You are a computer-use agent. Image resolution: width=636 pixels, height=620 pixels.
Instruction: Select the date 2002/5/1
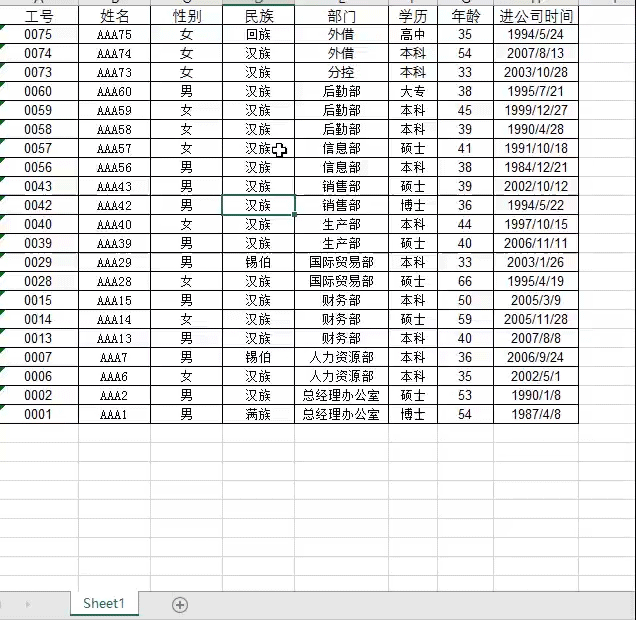(x=536, y=376)
